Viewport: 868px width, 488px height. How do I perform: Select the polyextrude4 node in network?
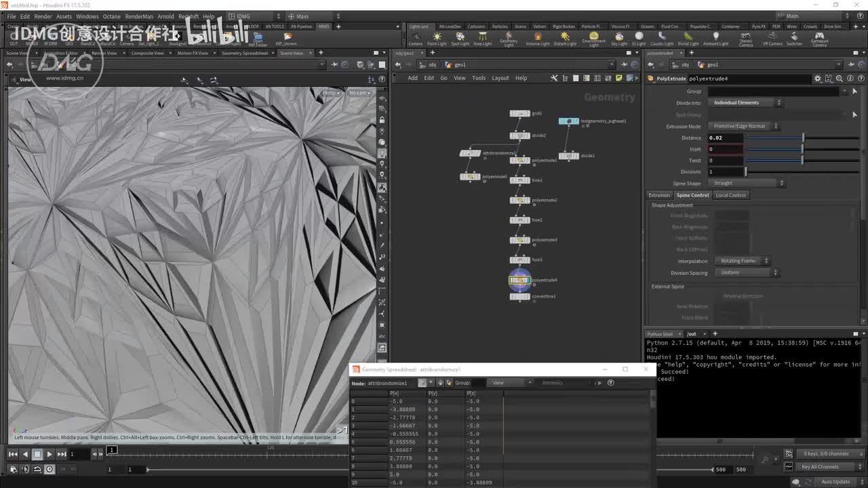[519, 280]
